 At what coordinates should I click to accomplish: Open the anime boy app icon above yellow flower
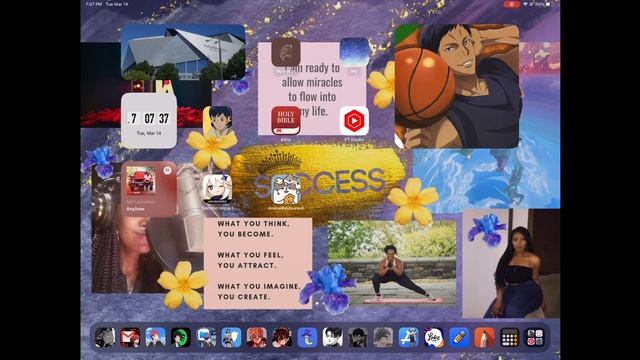coord(217,121)
